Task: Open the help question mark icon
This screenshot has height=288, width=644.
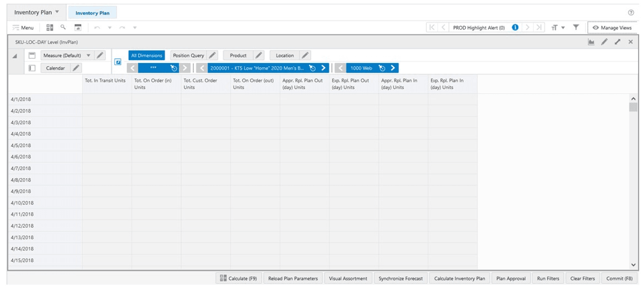Action: pyautogui.click(x=631, y=13)
